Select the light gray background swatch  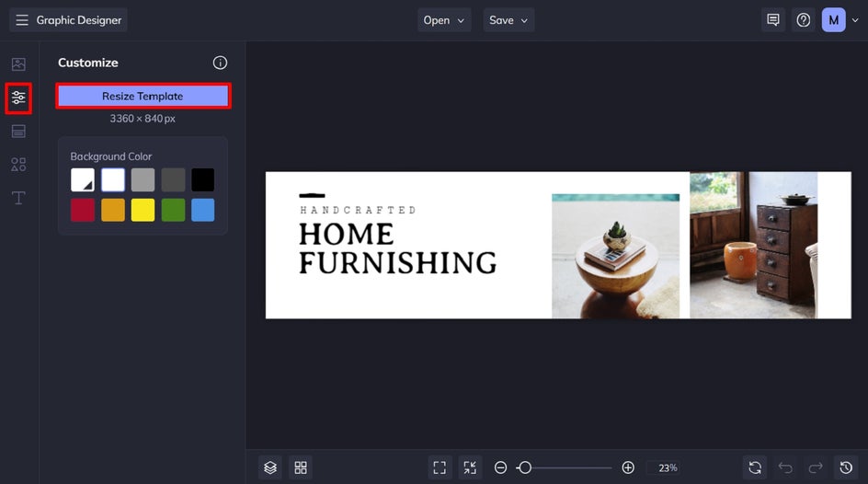click(x=143, y=180)
